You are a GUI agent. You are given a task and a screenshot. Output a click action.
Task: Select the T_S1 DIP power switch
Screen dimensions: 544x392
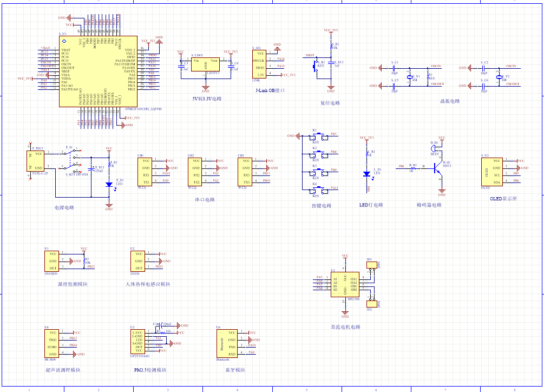(x=71, y=160)
